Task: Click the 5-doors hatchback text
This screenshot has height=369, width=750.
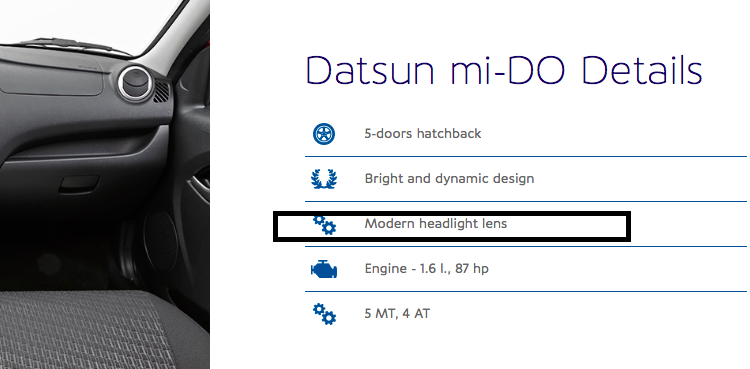Action: (x=422, y=134)
